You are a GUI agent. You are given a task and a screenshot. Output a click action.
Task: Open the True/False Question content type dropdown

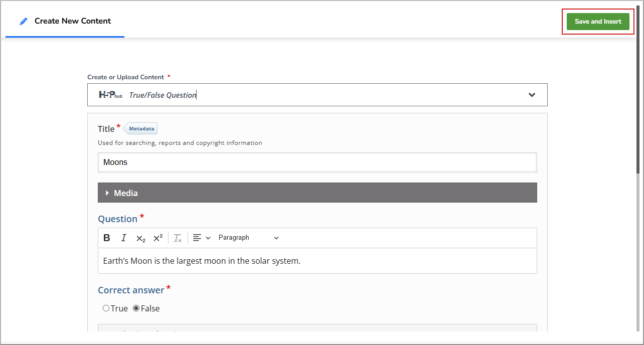pyautogui.click(x=531, y=95)
